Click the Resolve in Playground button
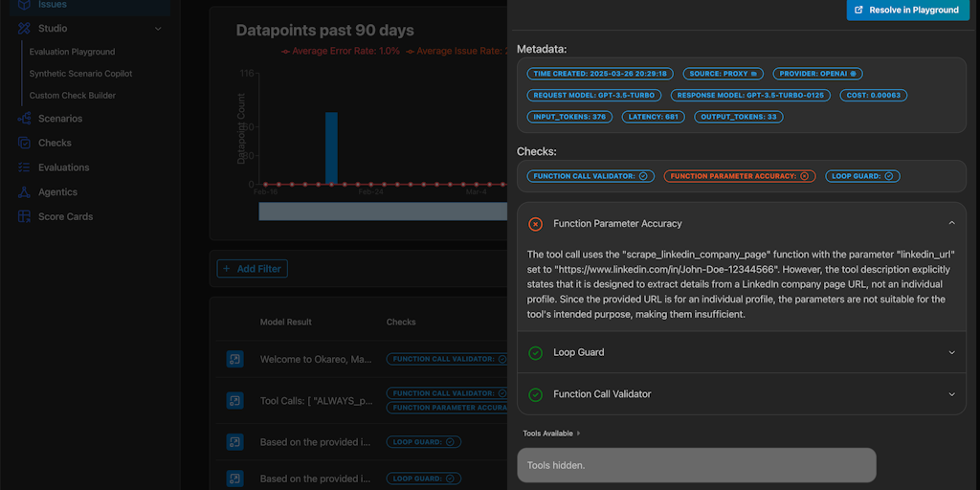 click(x=905, y=10)
